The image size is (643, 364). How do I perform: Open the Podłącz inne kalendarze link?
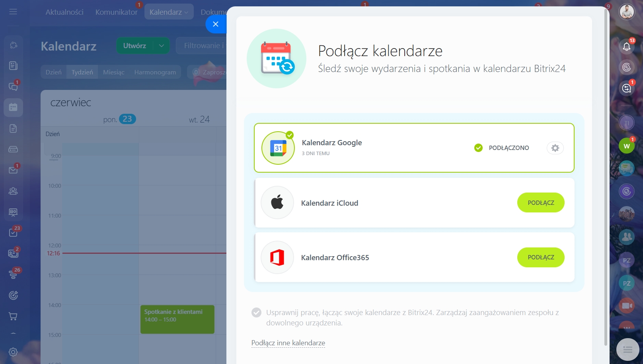(x=288, y=343)
